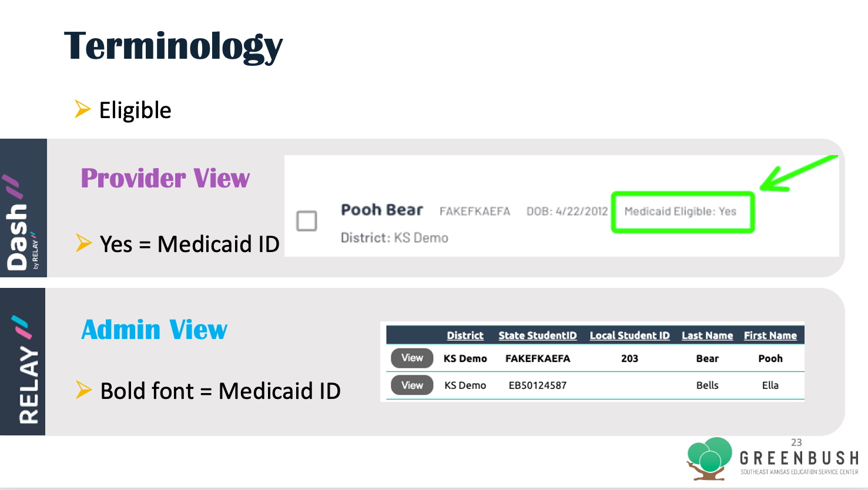Sort by Local Student ID header
868x490 pixels.
click(629, 335)
